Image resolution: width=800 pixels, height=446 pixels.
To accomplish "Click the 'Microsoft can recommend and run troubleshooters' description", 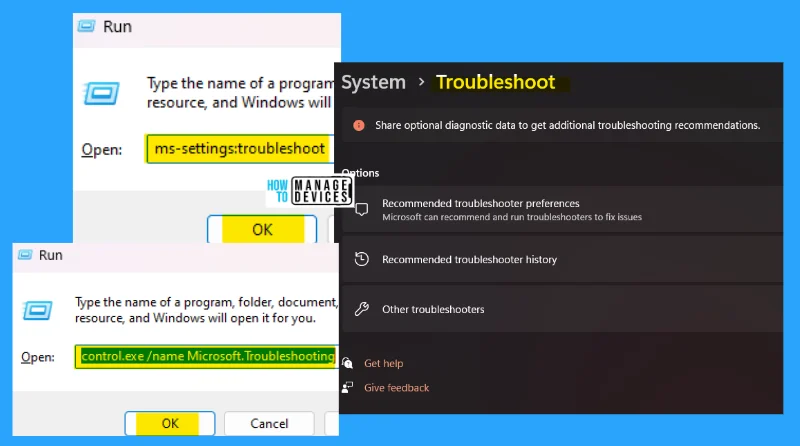I will (x=512, y=217).
